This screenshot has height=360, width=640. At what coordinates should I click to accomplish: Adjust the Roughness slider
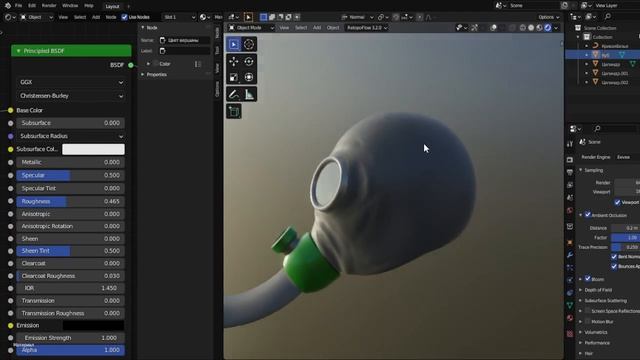pos(71,201)
